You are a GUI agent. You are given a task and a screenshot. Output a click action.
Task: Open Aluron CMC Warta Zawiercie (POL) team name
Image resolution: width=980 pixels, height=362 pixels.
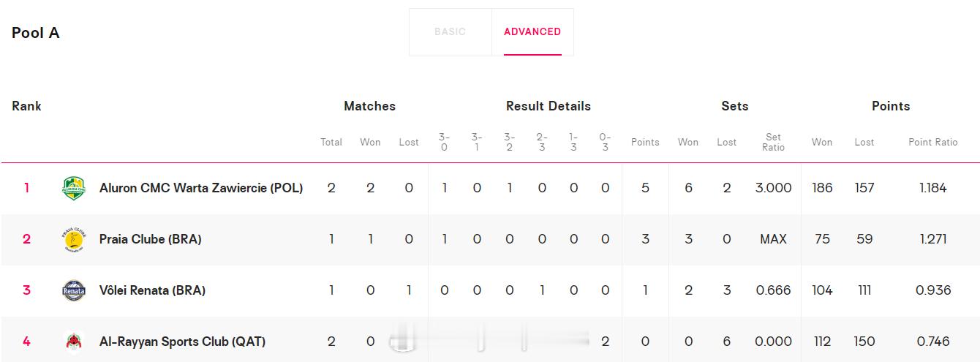[201, 188]
